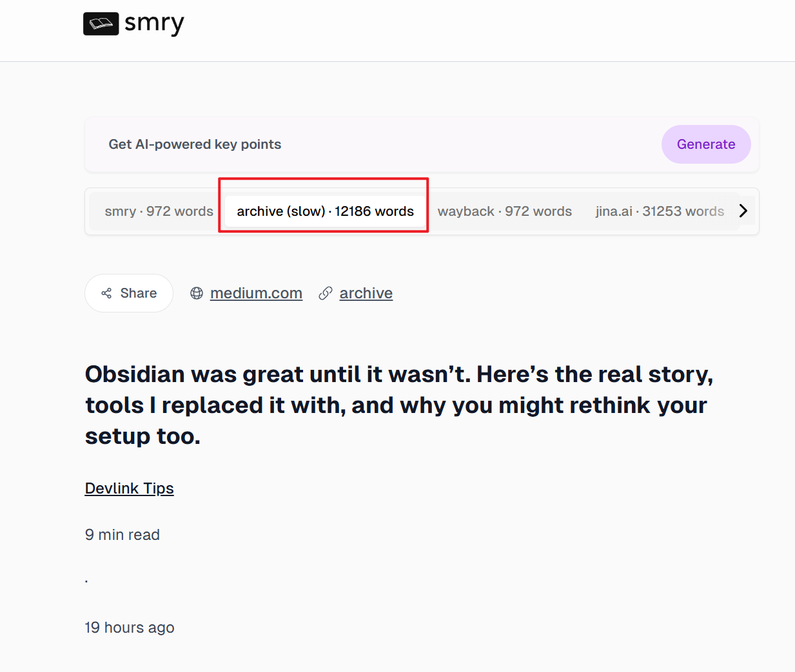The width and height of the screenshot is (795, 672).
Task: Click the Share button label
Action: point(139,293)
